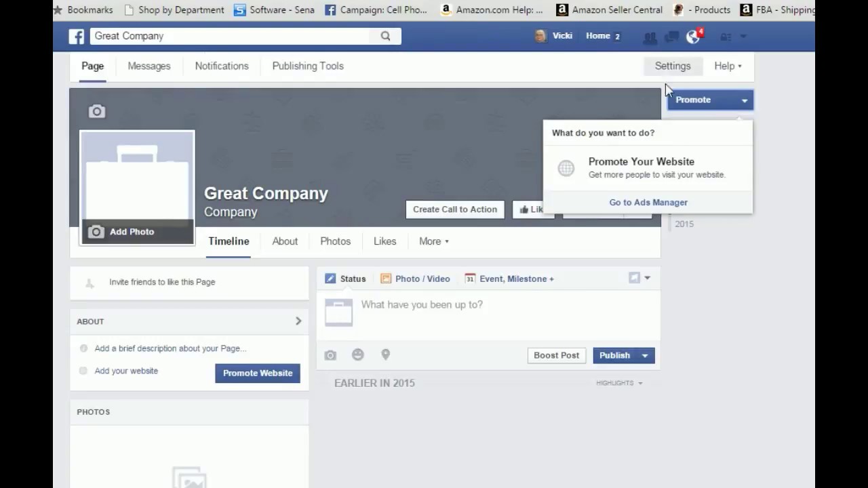Click the cover photo camera icon
Viewport: 868px width, 488px height.
[97, 111]
